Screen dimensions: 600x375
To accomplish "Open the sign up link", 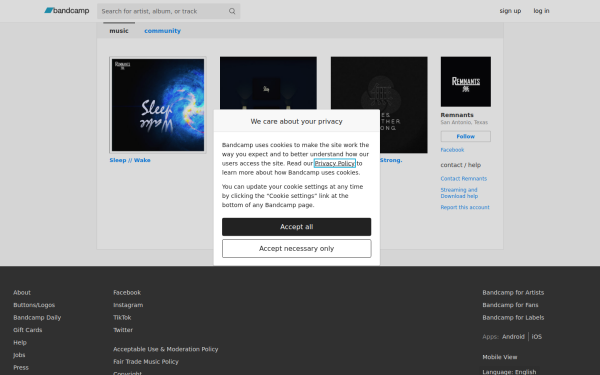I will pos(510,11).
